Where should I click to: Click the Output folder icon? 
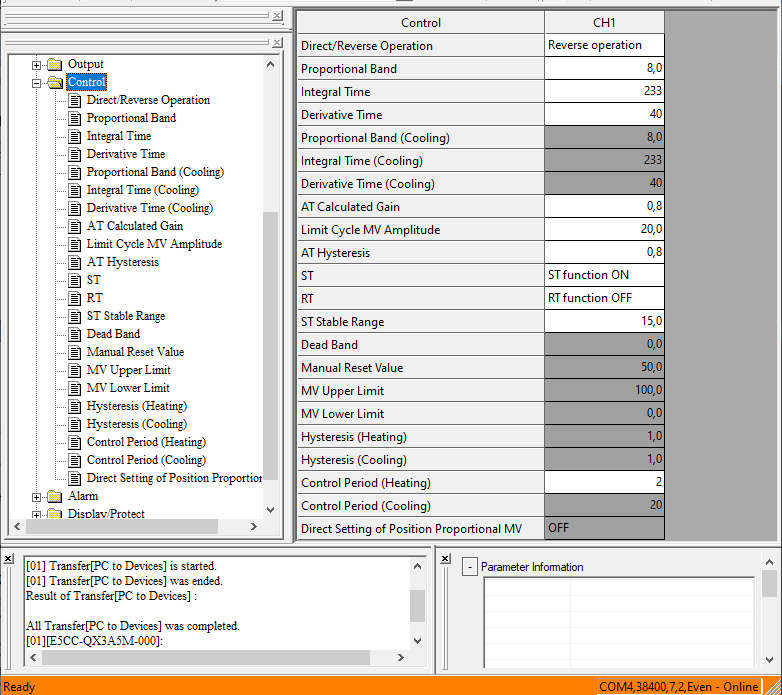tap(55, 64)
